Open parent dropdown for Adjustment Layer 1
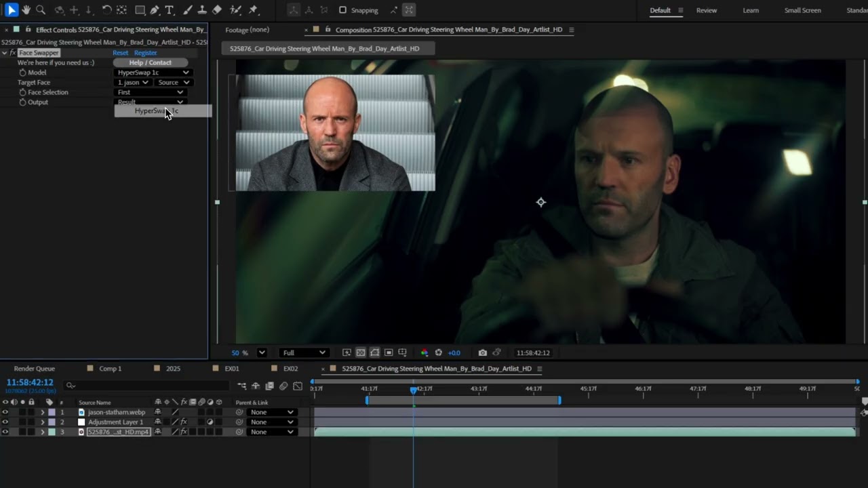Viewport: 868px width, 488px height. 272,422
